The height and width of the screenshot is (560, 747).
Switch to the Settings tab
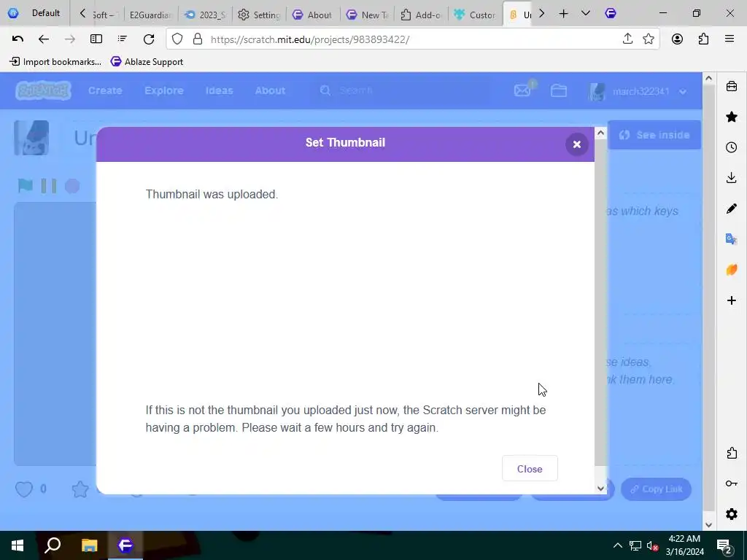pos(260,15)
